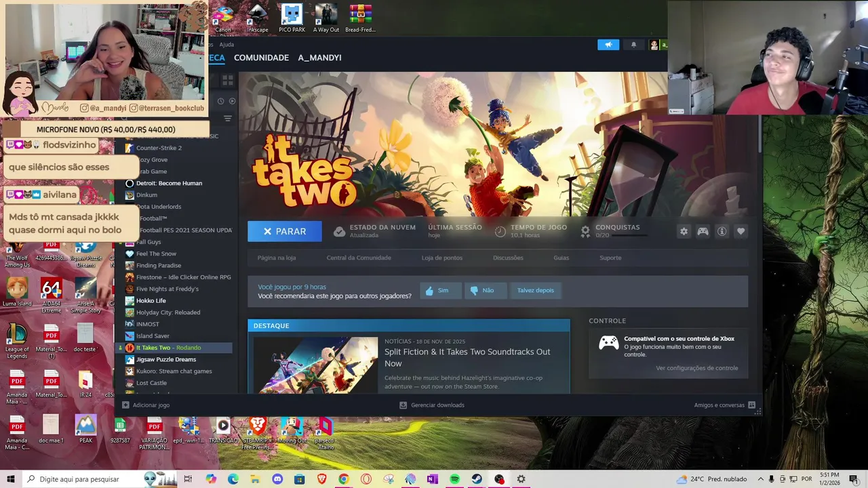Recommend the game with Sim button

441,290
